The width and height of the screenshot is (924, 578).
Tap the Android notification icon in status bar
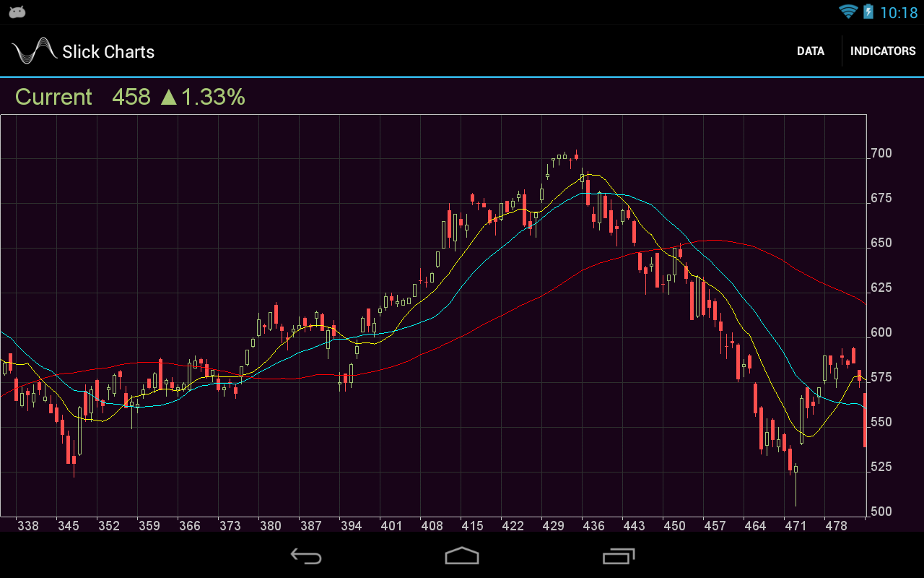coord(16,11)
